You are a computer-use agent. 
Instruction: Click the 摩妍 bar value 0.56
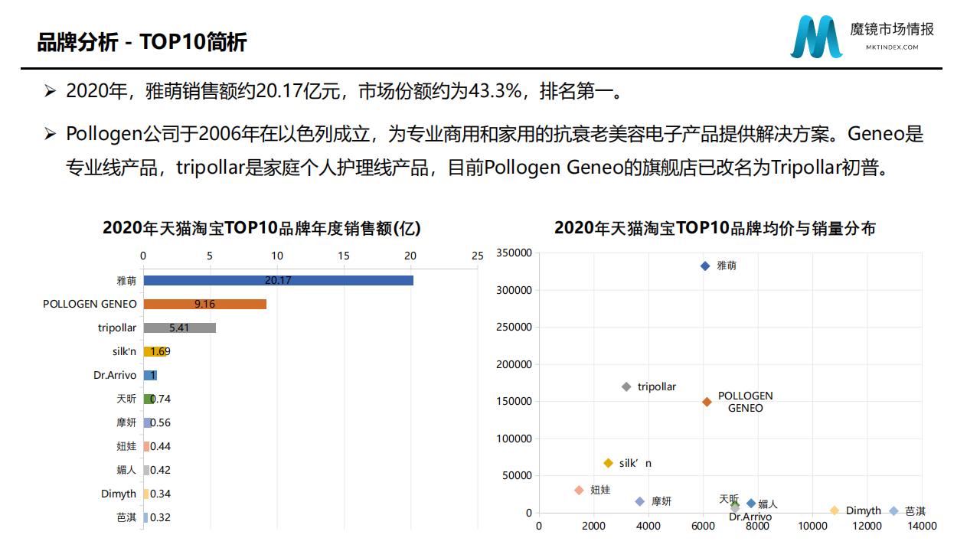pyautogui.click(x=160, y=422)
